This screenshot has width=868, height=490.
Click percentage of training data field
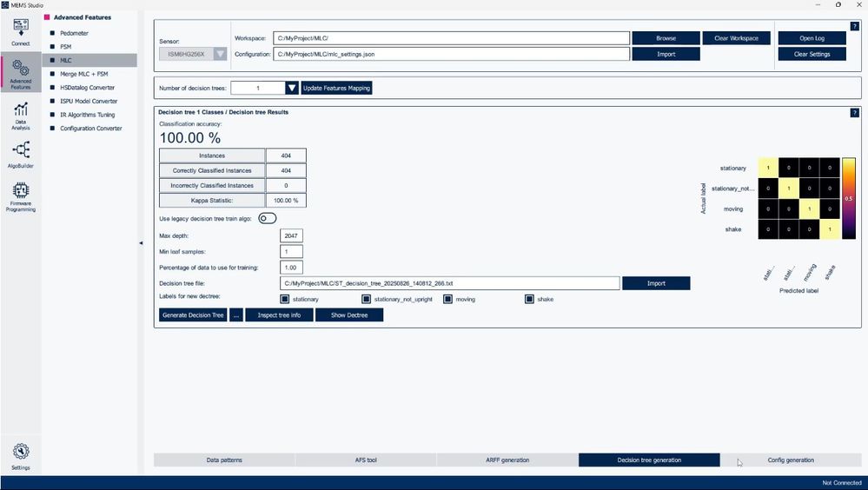pos(291,268)
